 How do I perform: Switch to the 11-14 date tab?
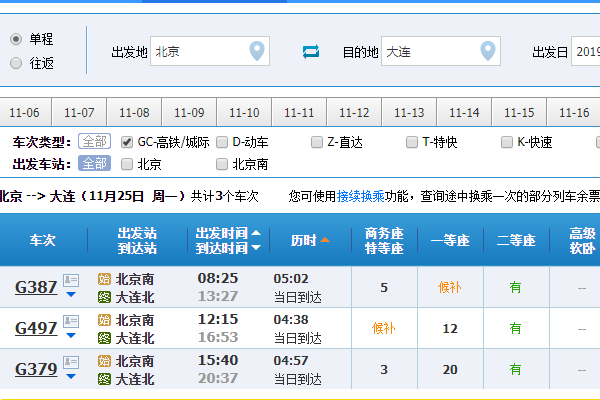click(464, 112)
